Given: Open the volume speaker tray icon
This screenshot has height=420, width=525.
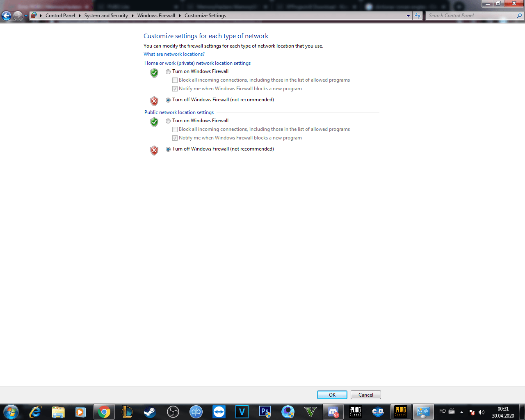Looking at the screenshot, I should 482,412.
